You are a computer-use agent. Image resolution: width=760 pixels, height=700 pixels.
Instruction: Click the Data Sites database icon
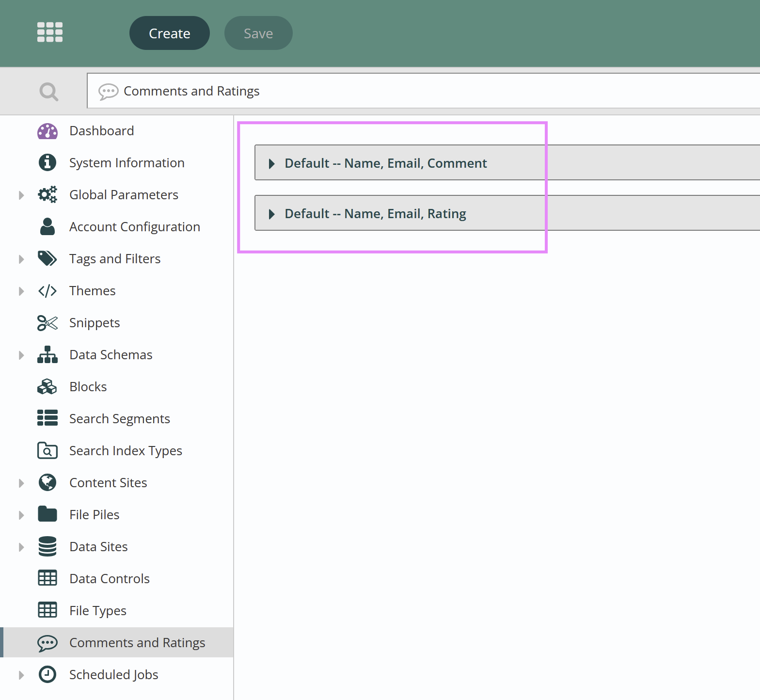click(x=47, y=546)
